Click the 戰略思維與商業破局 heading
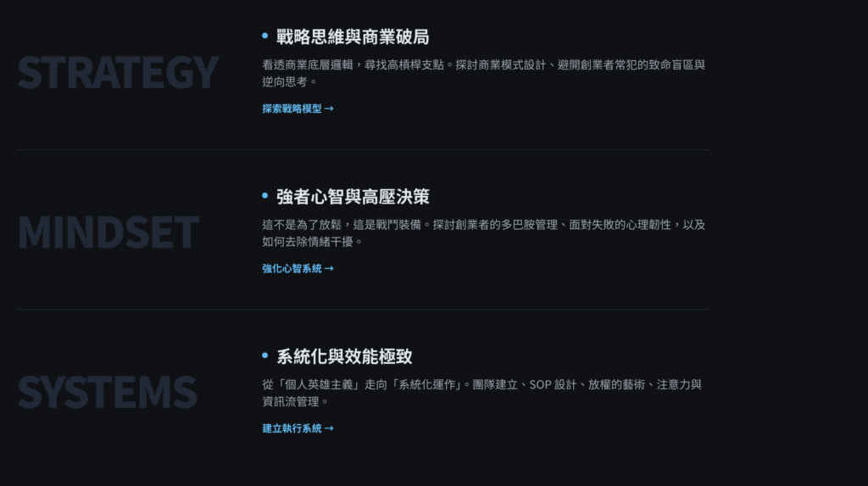 (x=353, y=36)
